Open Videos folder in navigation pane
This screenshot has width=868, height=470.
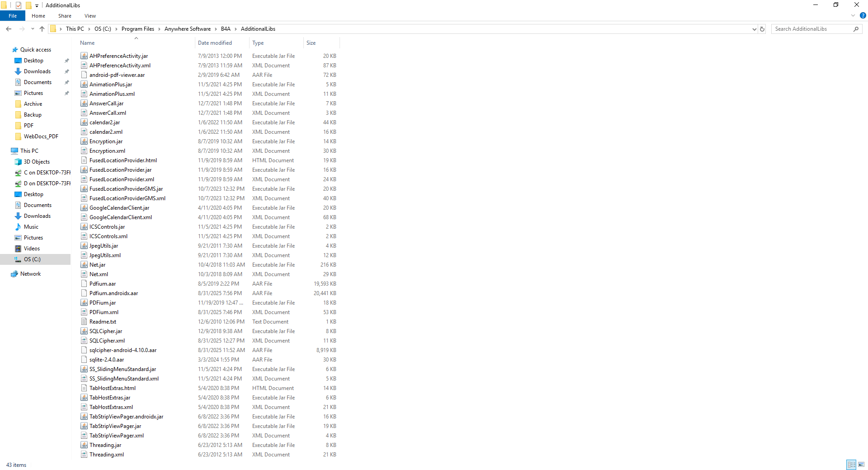(32, 249)
